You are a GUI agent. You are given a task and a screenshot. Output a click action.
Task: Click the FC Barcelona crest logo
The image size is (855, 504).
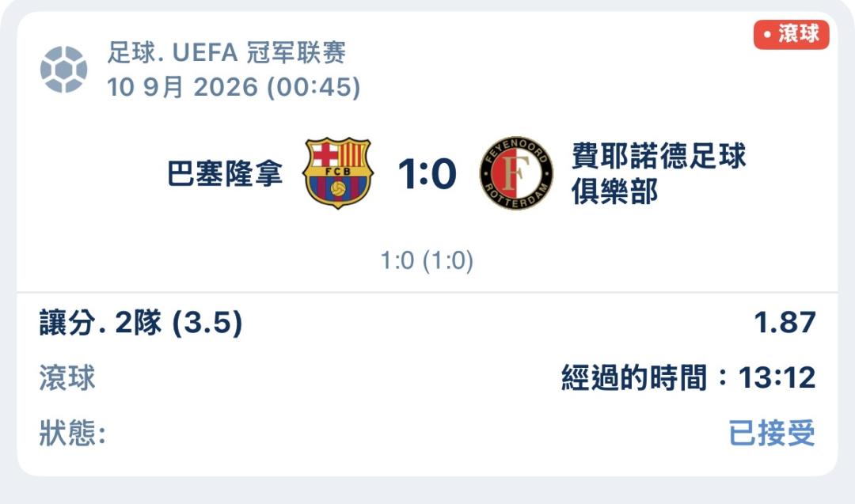pyautogui.click(x=337, y=172)
